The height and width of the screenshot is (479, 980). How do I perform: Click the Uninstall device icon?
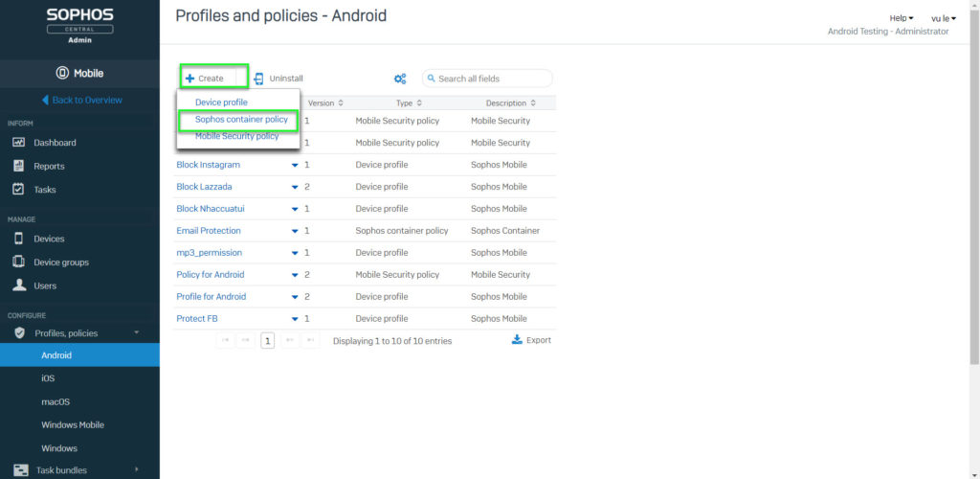[x=258, y=79]
